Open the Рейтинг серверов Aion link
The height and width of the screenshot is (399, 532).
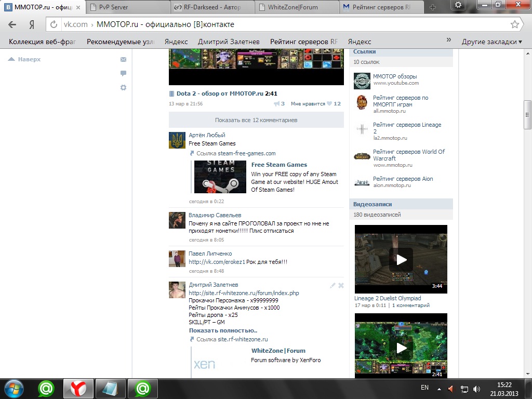pyautogui.click(x=403, y=179)
